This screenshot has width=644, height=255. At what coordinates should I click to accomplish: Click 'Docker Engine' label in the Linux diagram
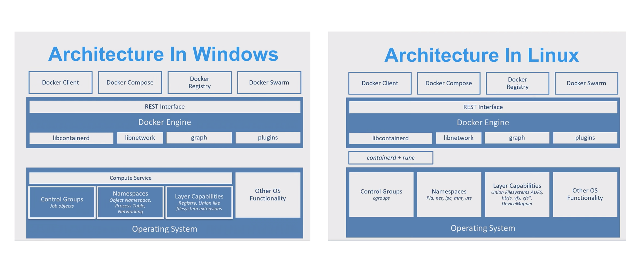click(x=483, y=122)
